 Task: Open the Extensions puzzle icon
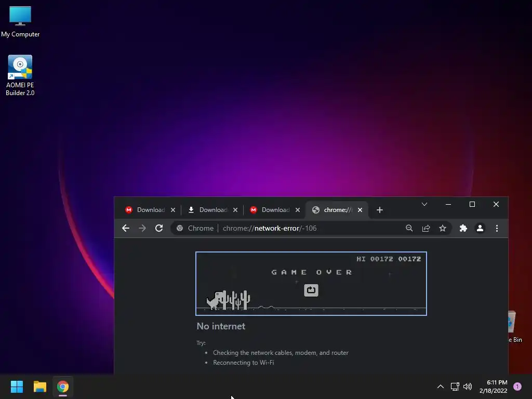click(463, 228)
